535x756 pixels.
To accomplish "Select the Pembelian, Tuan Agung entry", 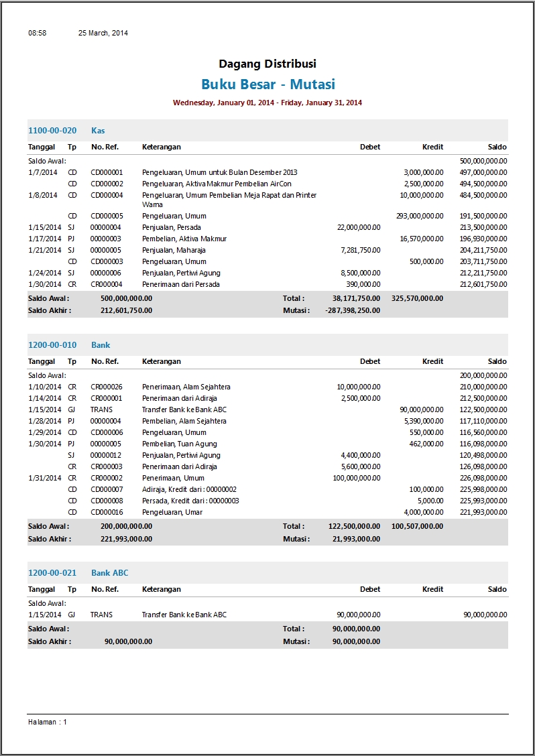I will point(179,444).
